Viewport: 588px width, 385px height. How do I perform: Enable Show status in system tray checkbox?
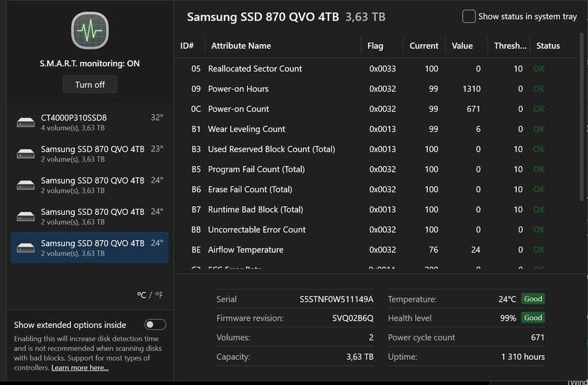[469, 17]
